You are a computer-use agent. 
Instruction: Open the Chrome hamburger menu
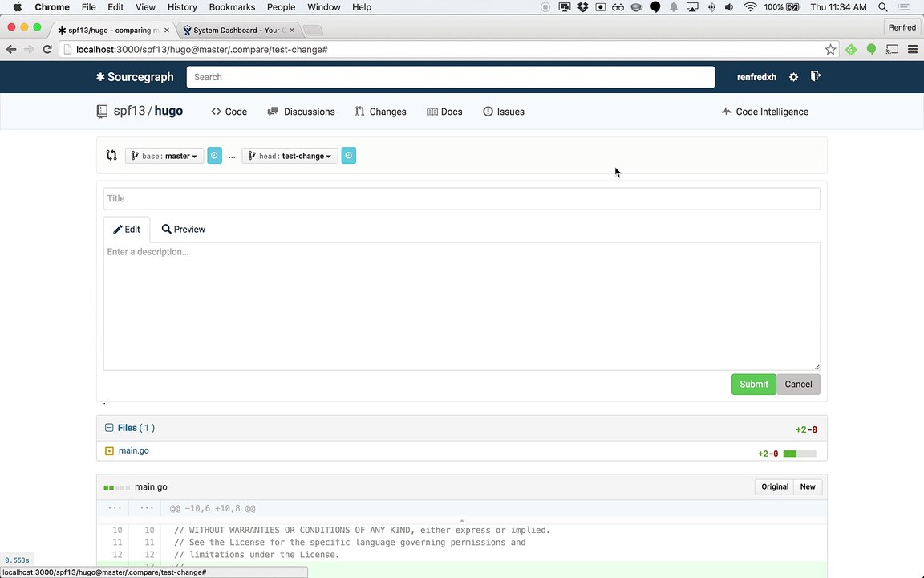(913, 50)
